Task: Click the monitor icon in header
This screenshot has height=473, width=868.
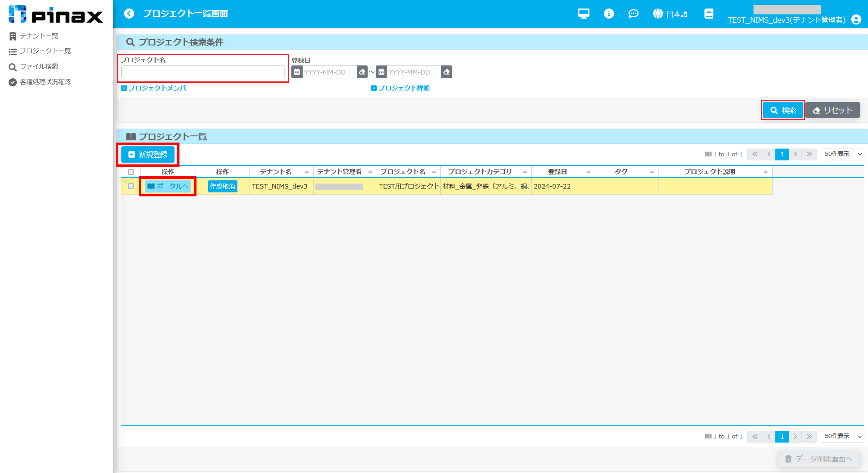Action: [583, 14]
